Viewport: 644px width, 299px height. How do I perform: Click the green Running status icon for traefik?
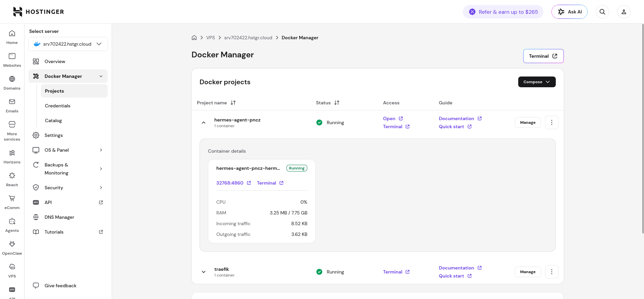click(319, 272)
